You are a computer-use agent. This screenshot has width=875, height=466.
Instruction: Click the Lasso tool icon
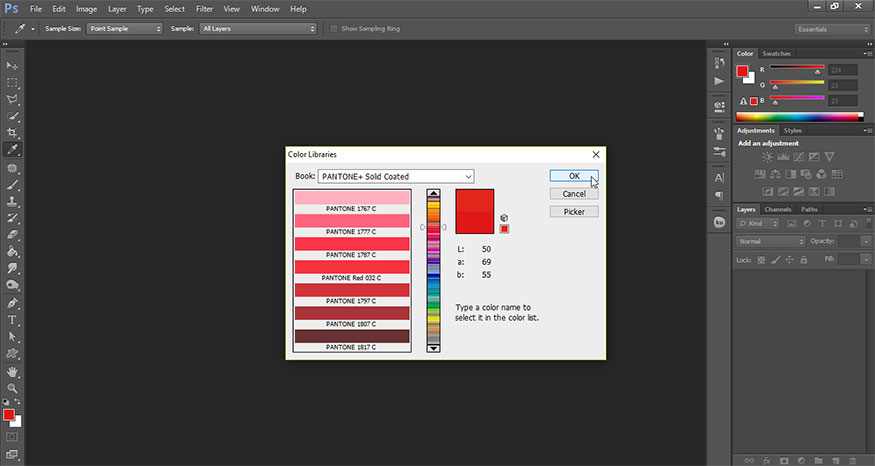tap(13, 99)
